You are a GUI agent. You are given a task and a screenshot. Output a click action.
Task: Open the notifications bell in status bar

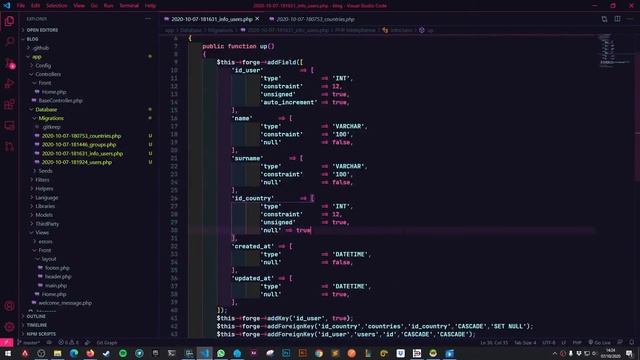coord(632,342)
